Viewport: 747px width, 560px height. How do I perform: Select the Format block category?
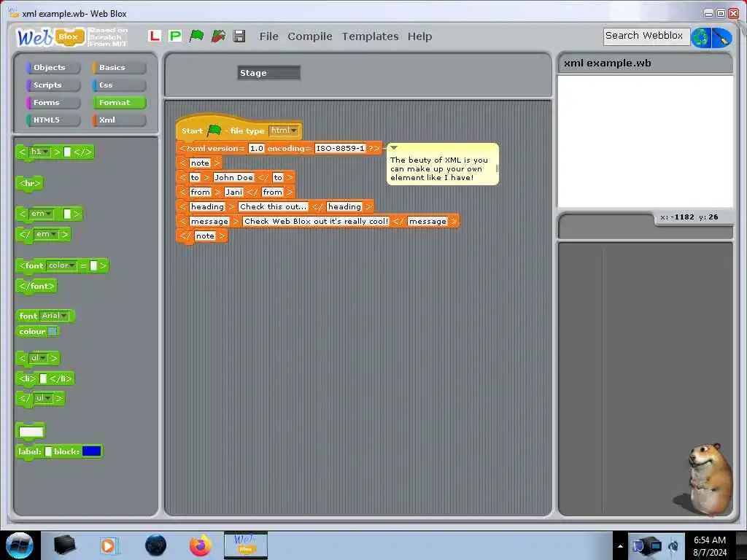pos(119,102)
